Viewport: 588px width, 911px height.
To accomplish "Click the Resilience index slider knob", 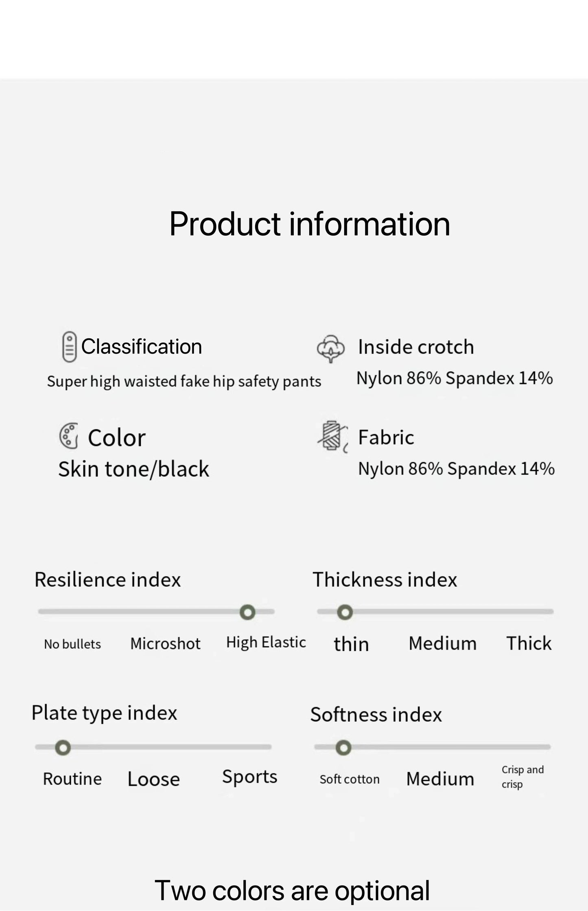I will 247,612.
